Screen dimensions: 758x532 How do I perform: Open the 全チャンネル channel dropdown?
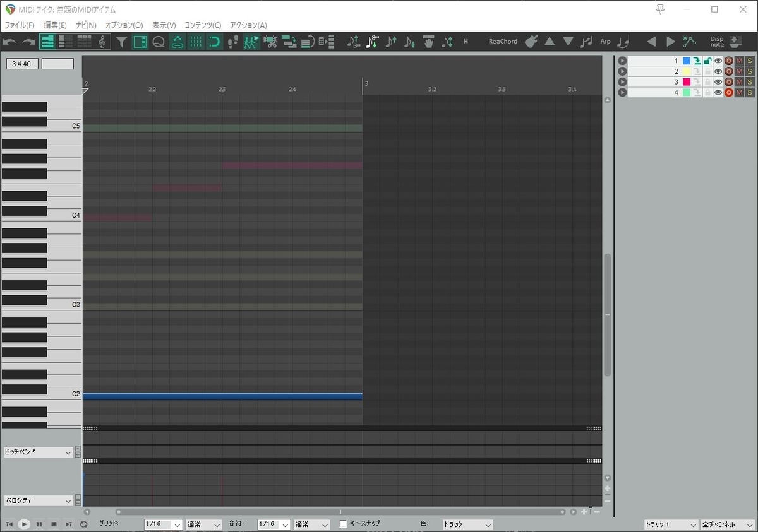728,524
